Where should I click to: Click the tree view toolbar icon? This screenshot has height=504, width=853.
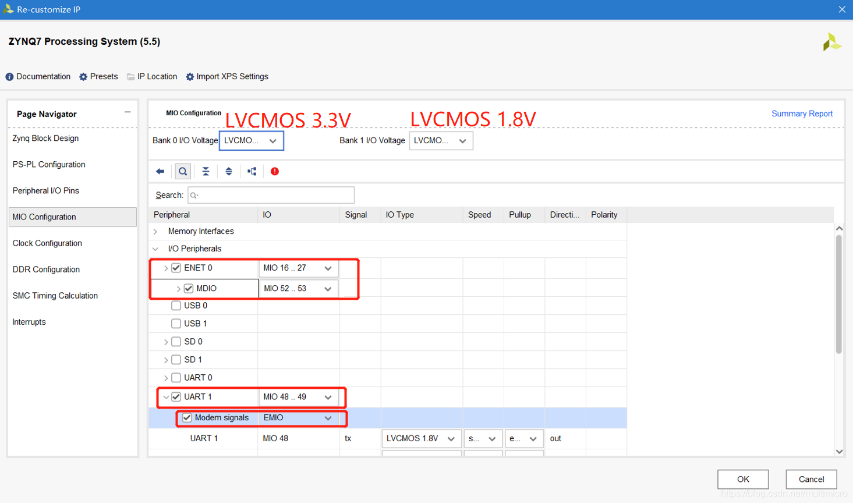(x=252, y=172)
